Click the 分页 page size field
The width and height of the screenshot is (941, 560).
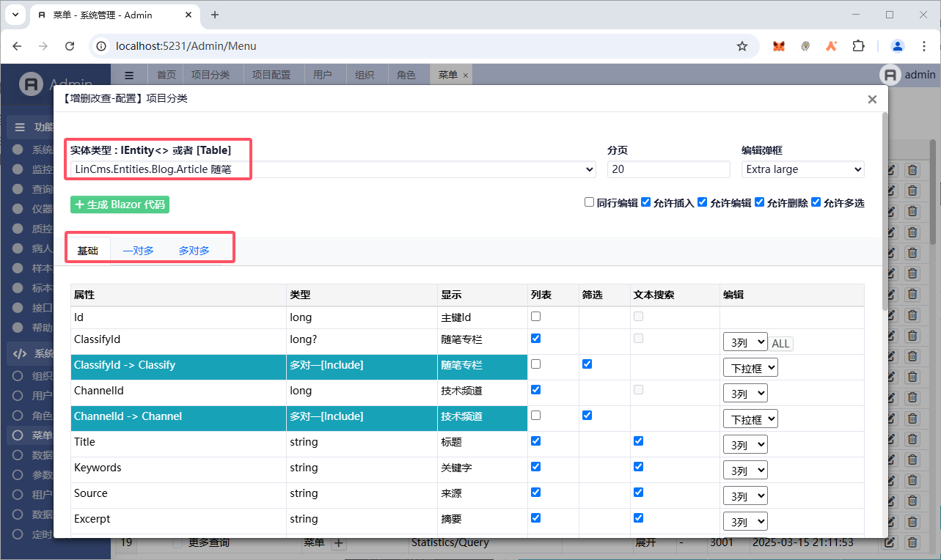point(668,169)
